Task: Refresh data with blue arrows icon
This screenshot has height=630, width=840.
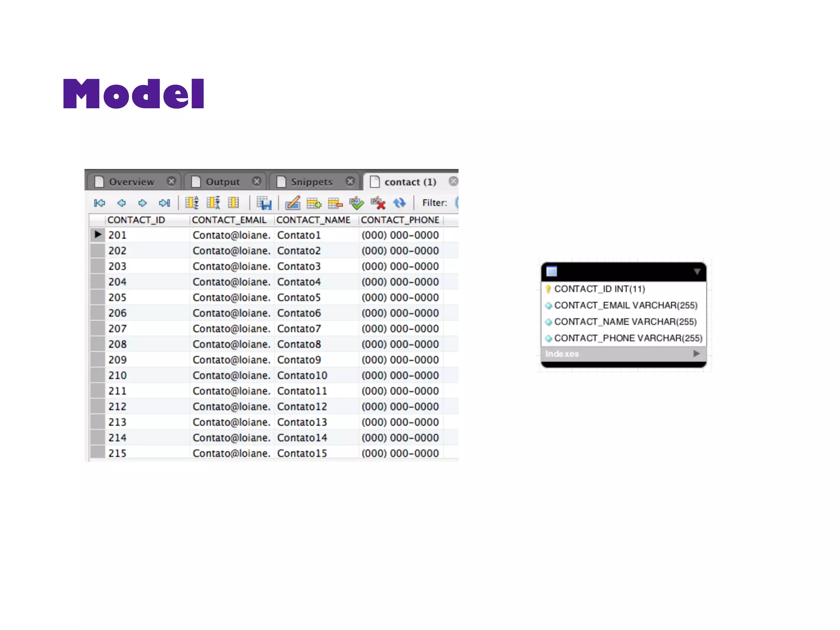Action: click(399, 203)
